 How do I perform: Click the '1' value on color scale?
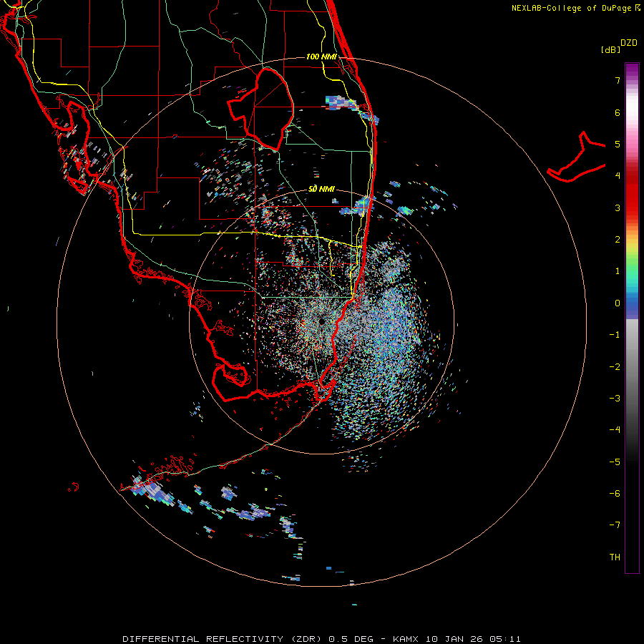point(618,271)
